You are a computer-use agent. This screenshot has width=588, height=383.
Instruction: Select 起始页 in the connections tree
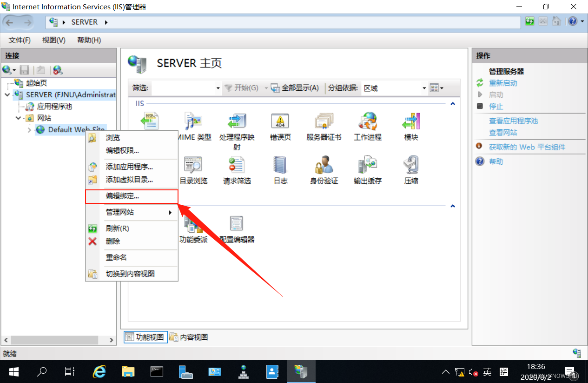pos(36,83)
